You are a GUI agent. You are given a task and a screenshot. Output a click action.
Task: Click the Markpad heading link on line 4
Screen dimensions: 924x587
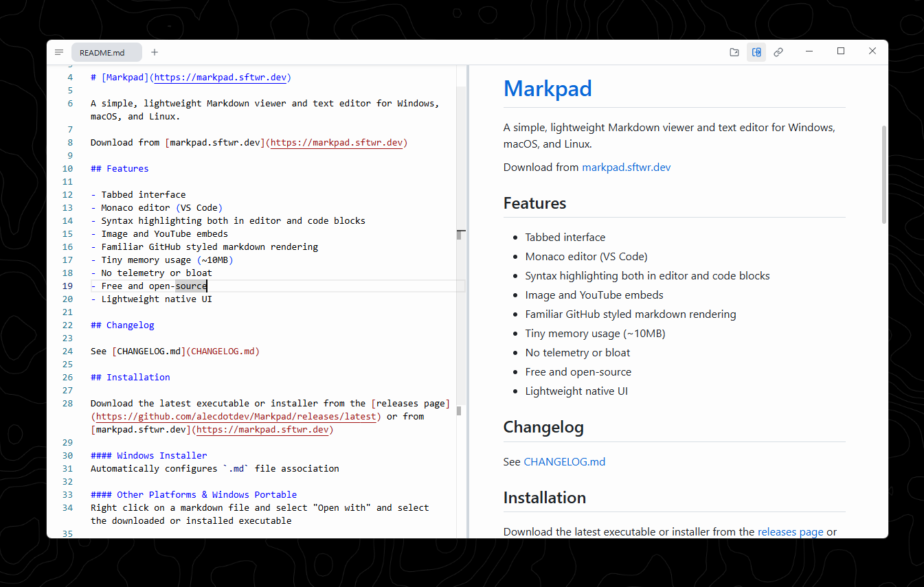click(124, 77)
